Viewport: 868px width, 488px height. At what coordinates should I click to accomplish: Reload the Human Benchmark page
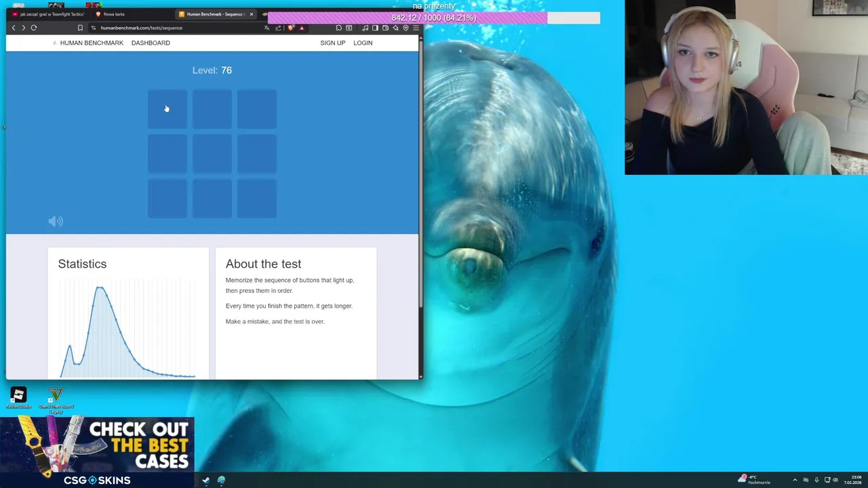[x=34, y=28]
